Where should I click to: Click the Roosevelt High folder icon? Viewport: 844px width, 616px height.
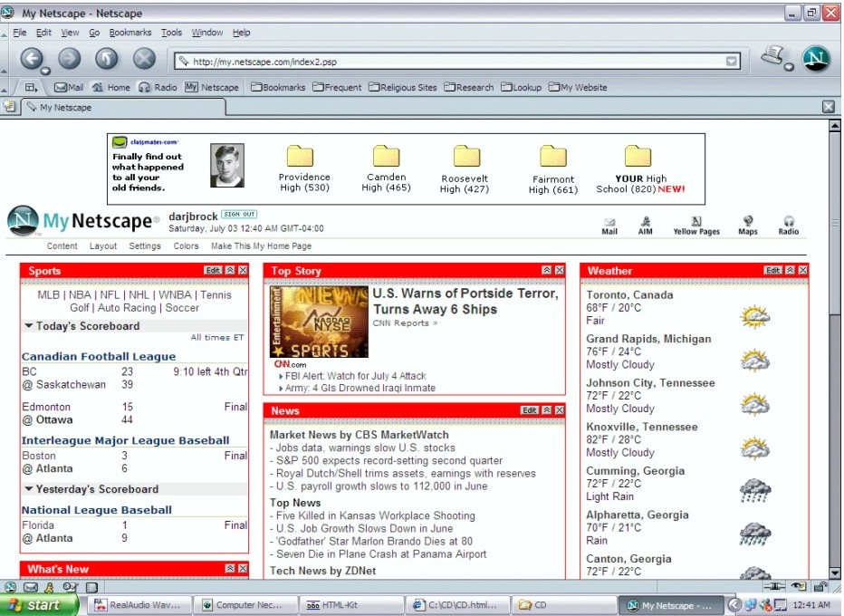[x=466, y=156]
